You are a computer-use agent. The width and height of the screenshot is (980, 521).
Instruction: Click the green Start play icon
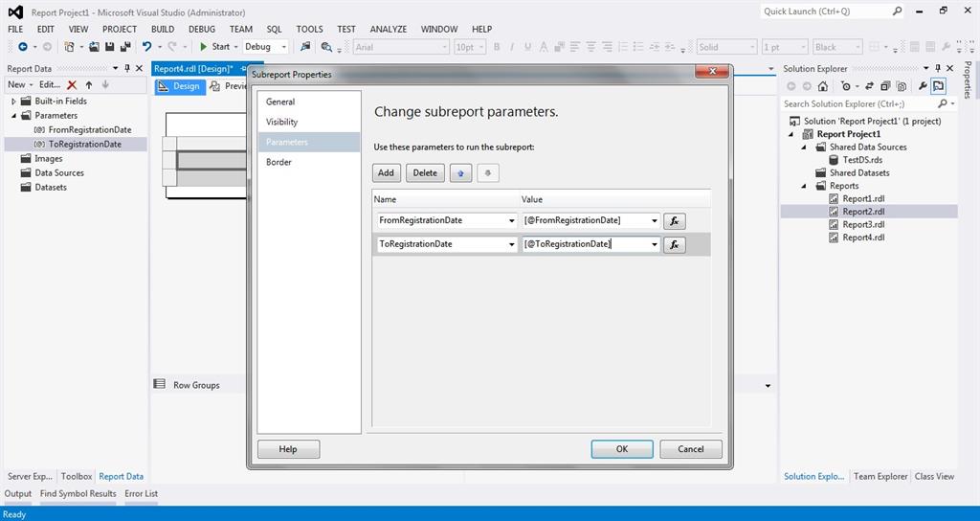pos(203,47)
